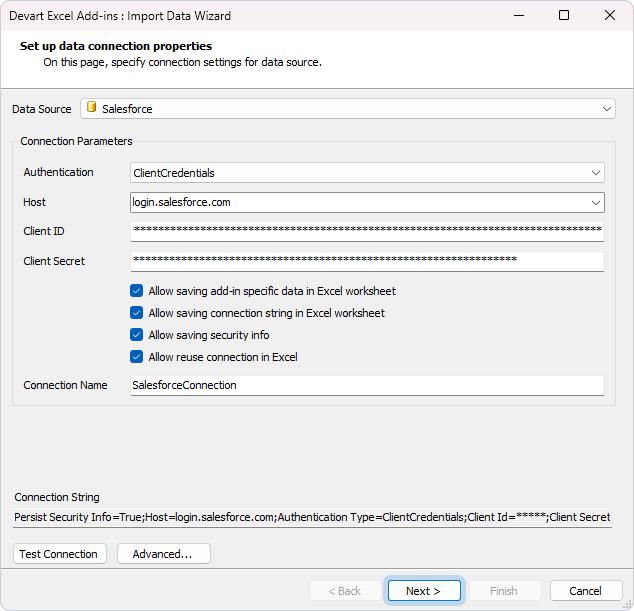Click the Salesforce database icon in Data Source

pyautogui.click(x=92, y=108)
